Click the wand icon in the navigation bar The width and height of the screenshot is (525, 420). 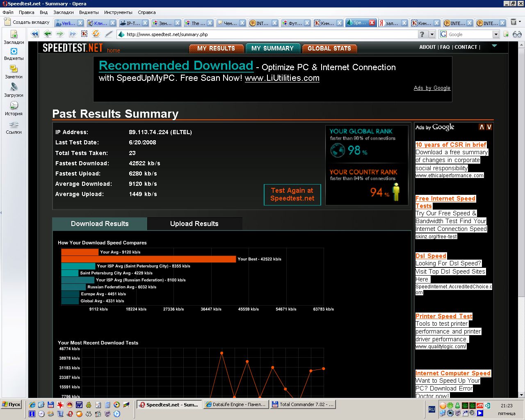(x=109, y=34)
